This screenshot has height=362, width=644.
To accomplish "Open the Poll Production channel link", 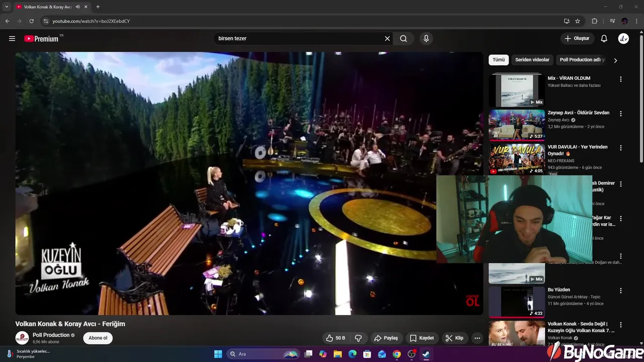I will 51,335.
